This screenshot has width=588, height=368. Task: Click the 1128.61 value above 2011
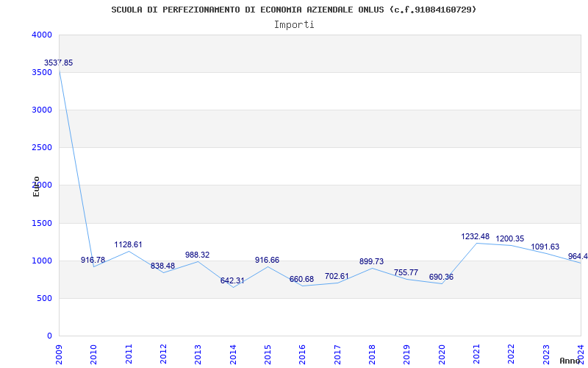click(x=128, y=245)
